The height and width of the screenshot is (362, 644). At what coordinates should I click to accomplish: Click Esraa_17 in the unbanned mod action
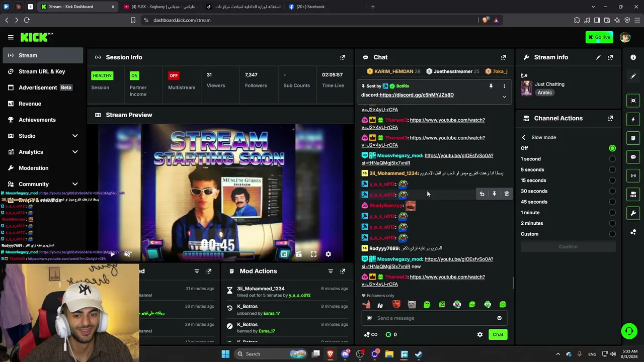coord(271,313)
